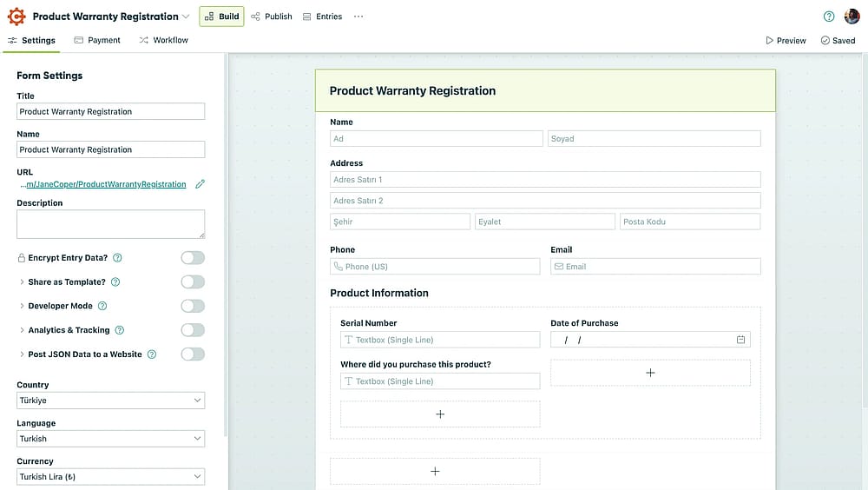
Task: Open help for Post JSON Data to a Website
Action: [x=152, y=354]
